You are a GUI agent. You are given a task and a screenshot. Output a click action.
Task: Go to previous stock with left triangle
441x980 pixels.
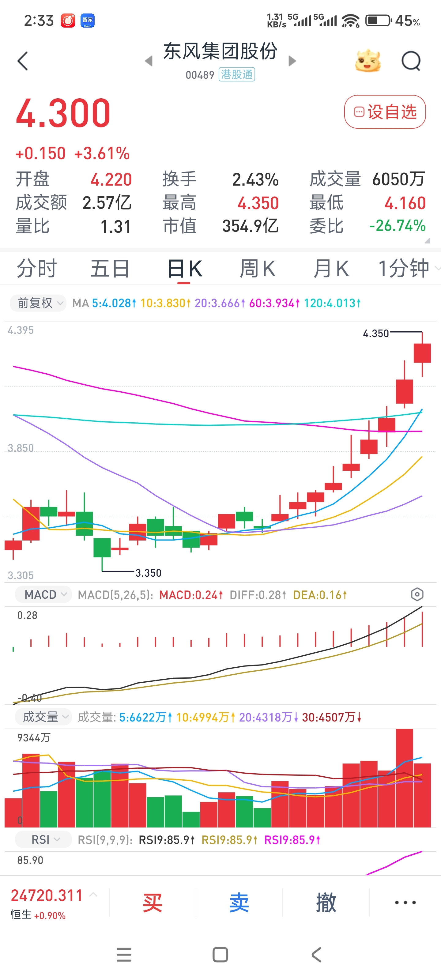(x=149, y=61)
